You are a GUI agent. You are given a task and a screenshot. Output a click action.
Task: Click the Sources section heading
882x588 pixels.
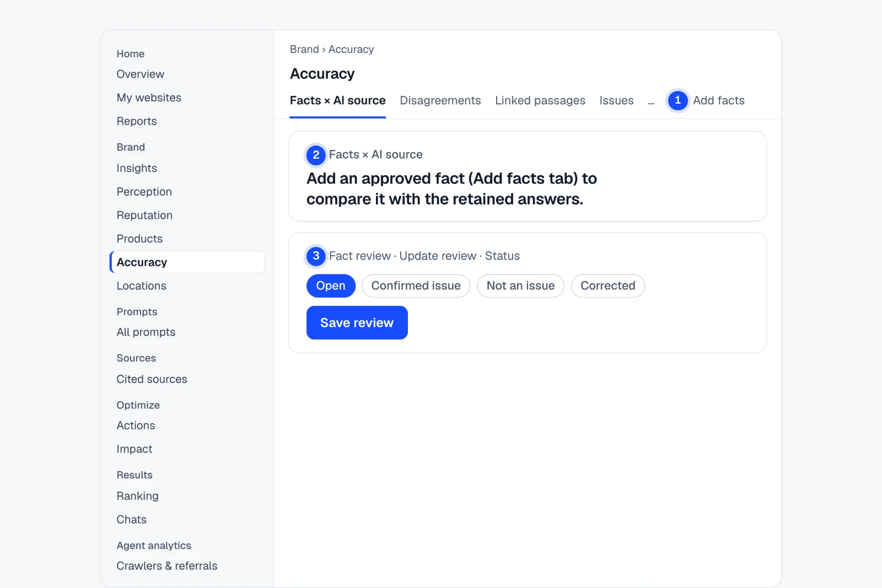click(136, 358)
